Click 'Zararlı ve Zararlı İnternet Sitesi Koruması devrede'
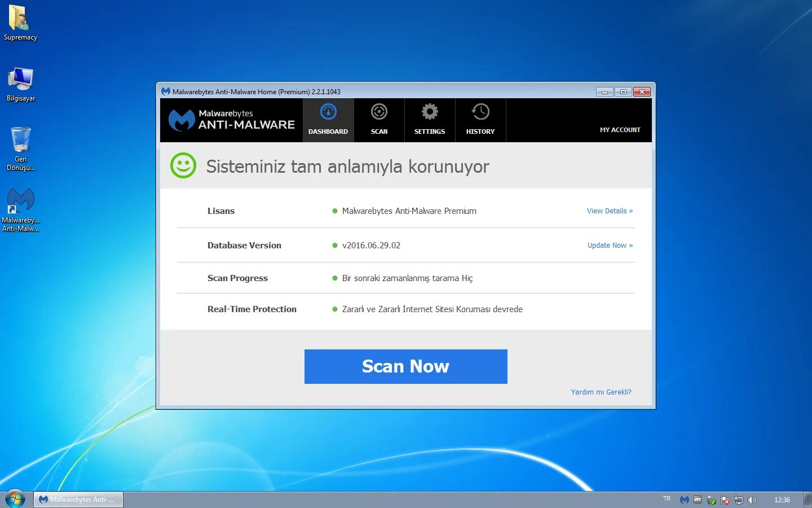Viewport: 812px width, 508px height. (432, 309)
